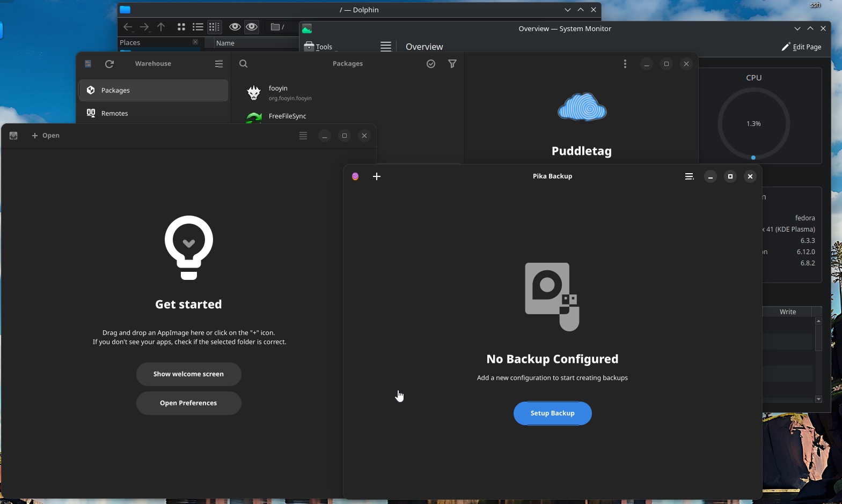Click scrollbar down arrow in System Monitor table
842x504 pixels.
point(818,399)
